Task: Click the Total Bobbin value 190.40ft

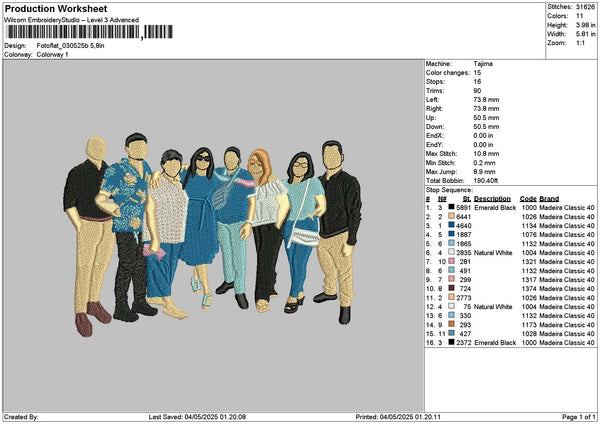Action: pyautogui.click(x=486, y=181)
